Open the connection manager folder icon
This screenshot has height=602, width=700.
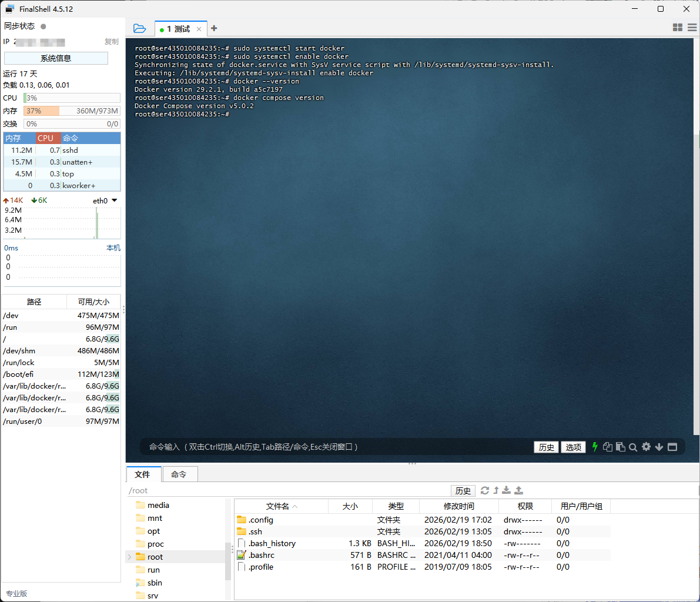tap(139, 28)
